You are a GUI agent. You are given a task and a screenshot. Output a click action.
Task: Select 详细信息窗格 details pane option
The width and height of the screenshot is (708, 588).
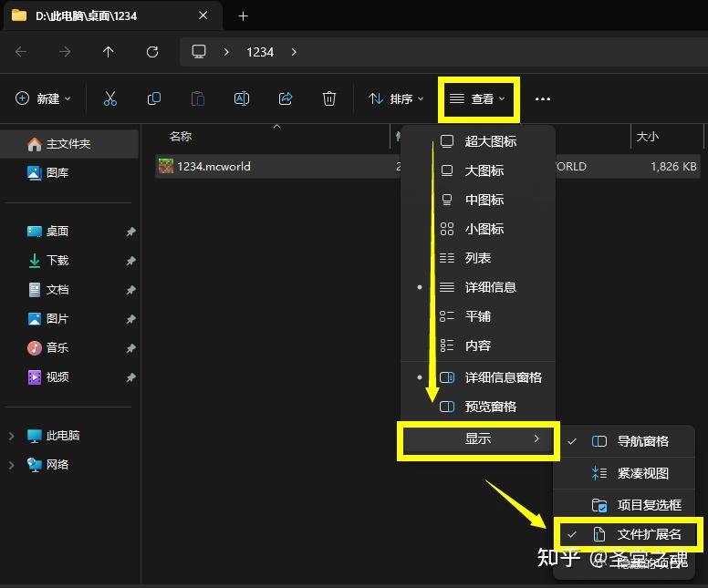tap(478, 377)
